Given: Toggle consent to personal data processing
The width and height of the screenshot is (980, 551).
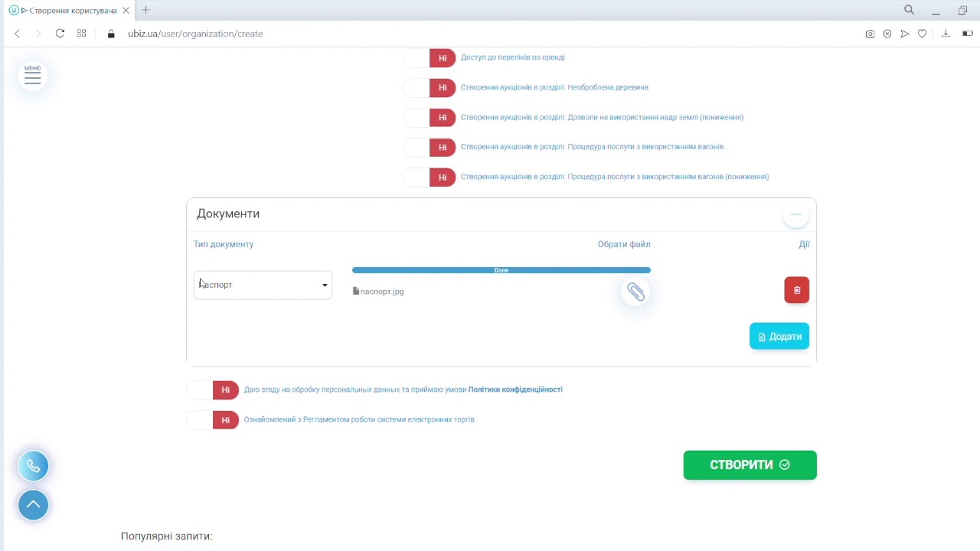Looking at the screenshot, I should coord(213,390).
